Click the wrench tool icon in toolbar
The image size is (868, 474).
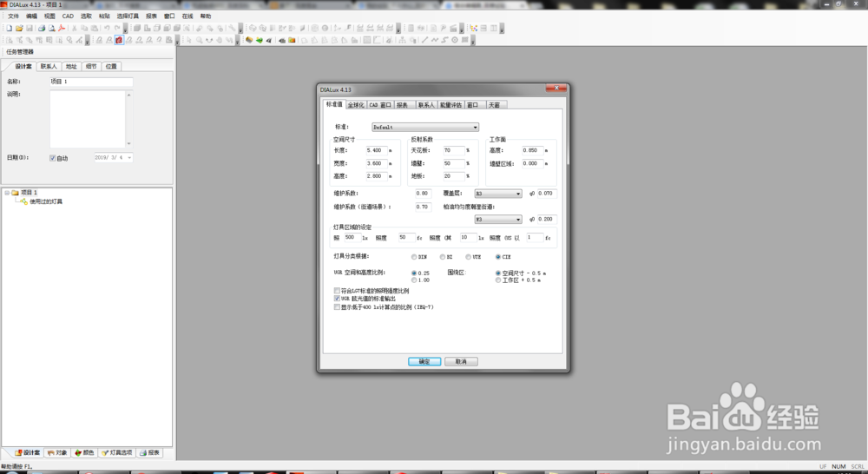232,29
